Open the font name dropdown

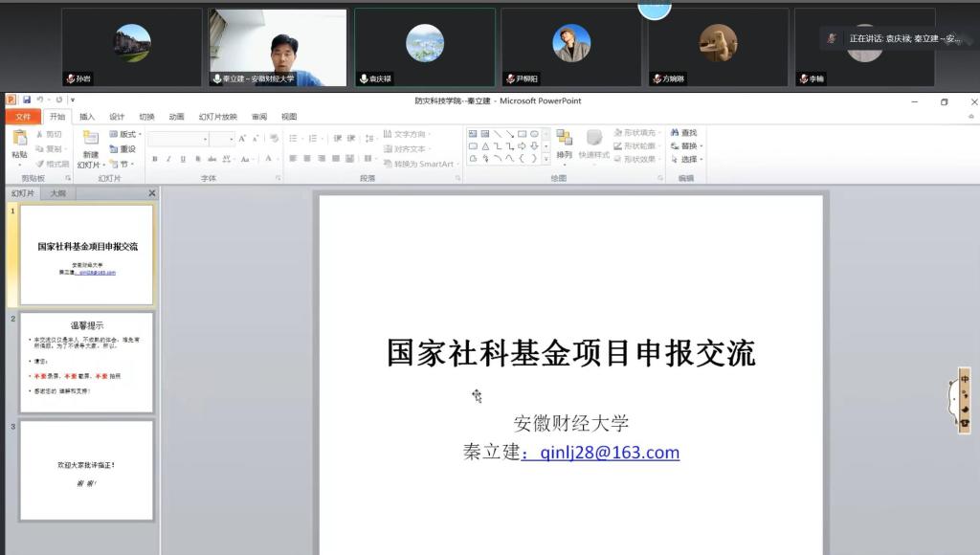coord(204,140)
